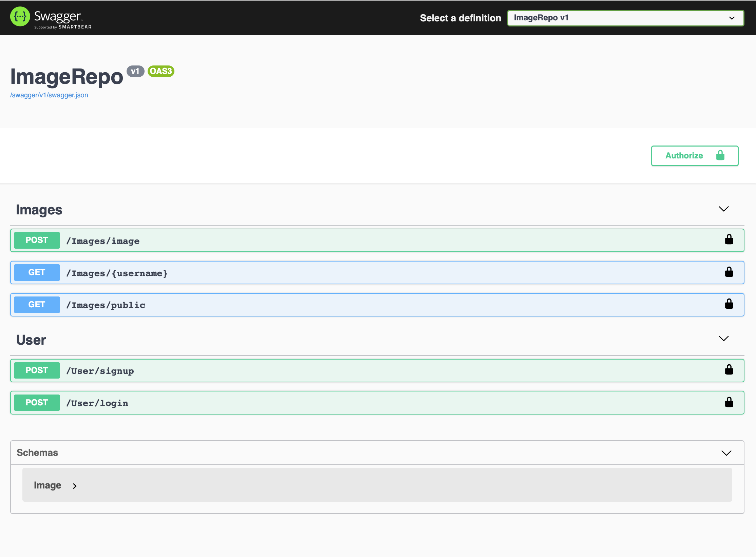The image size is (756, 557).
Task: Collapse the Schemas panel chevron
Action: [x=726, y=453]
